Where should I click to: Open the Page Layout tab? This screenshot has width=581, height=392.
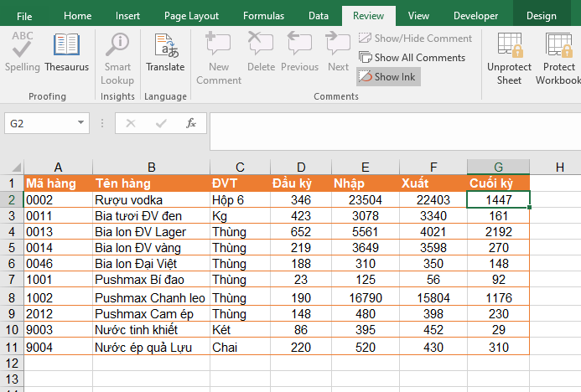(191, 16)
